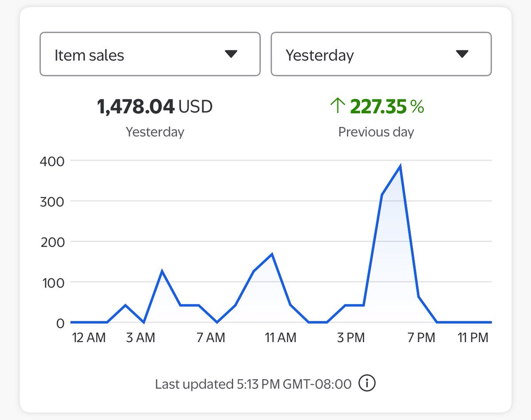Screen dimensions: 531x420
Task: Click the 7 PM axis label
Action: click(x=421, y=338)
